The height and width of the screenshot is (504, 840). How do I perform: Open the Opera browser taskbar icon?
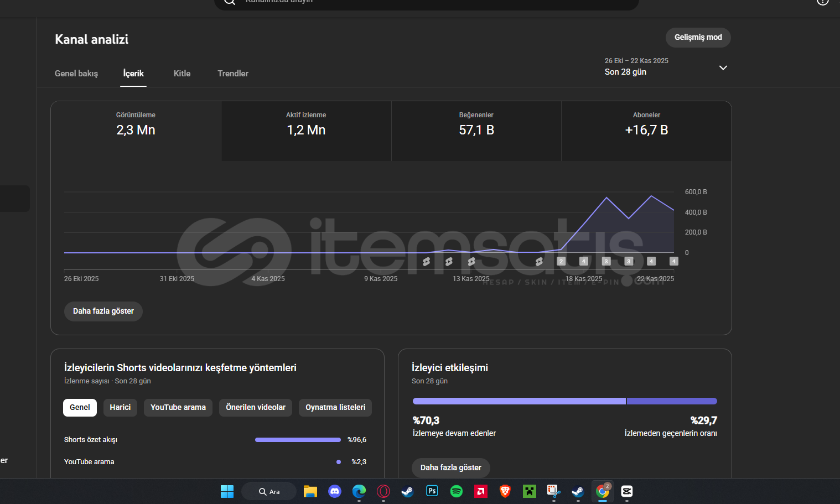(383, 491)
